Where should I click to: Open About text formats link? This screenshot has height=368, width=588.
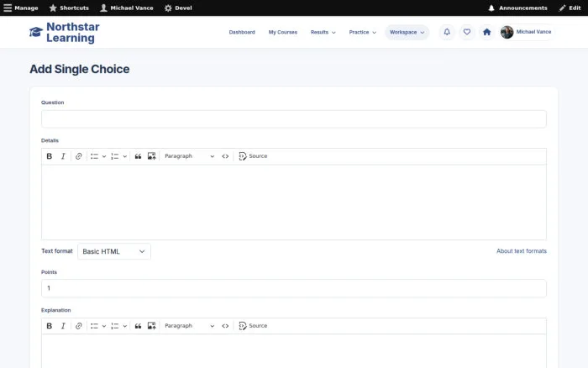pyautogui.click(x=522, y=251)
